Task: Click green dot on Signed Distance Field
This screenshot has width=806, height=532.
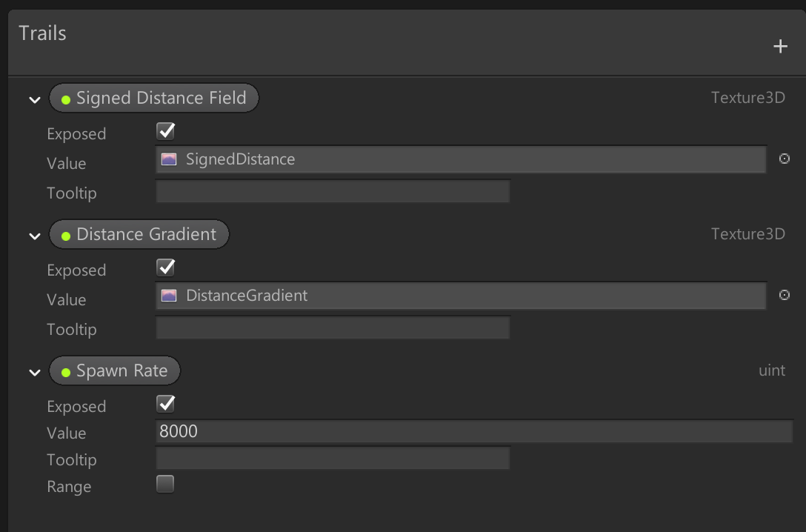Action: click(x=66, y=99)
